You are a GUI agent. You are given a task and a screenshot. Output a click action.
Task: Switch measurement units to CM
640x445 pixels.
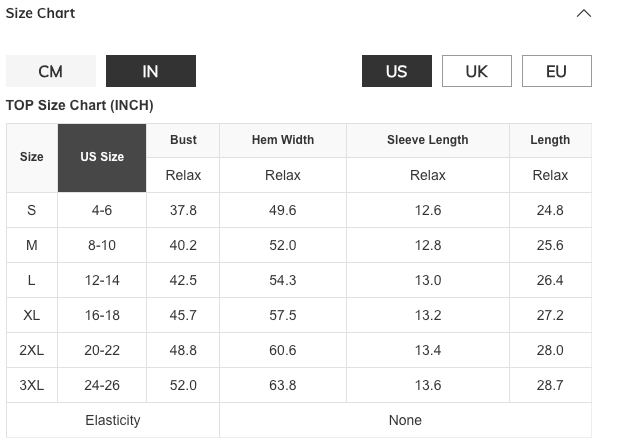(x=50, y=71)
